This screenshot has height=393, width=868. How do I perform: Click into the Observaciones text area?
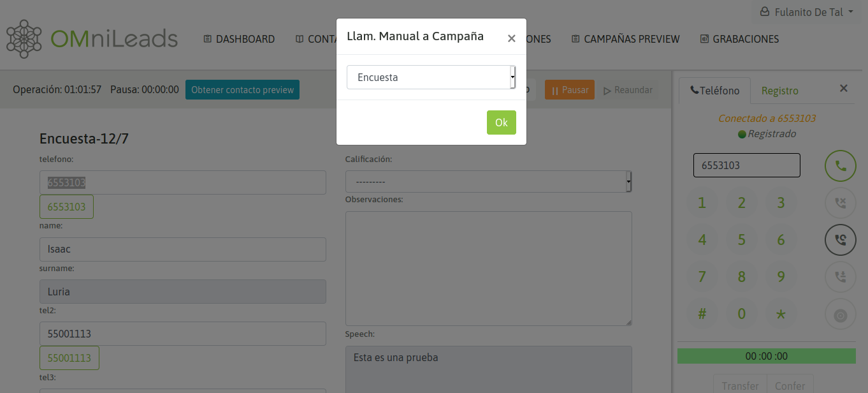click(x=488, y=268)
